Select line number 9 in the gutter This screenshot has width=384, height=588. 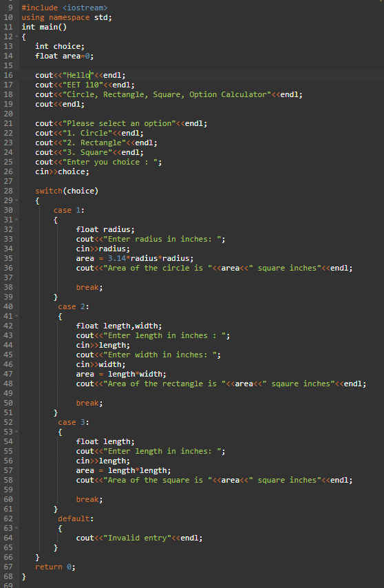click(x=10, y=8)
